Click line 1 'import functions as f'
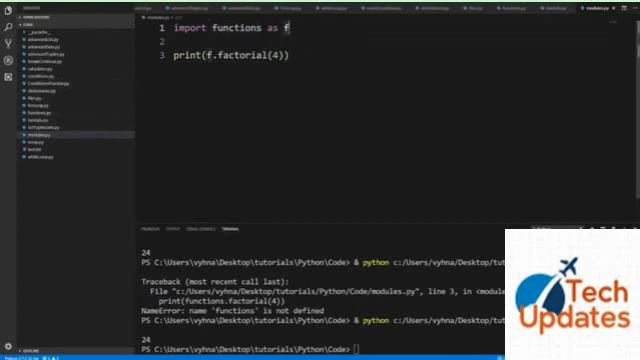Image resolution: width=640 pixels, height=360 pixels. click(x=231, y=28)
